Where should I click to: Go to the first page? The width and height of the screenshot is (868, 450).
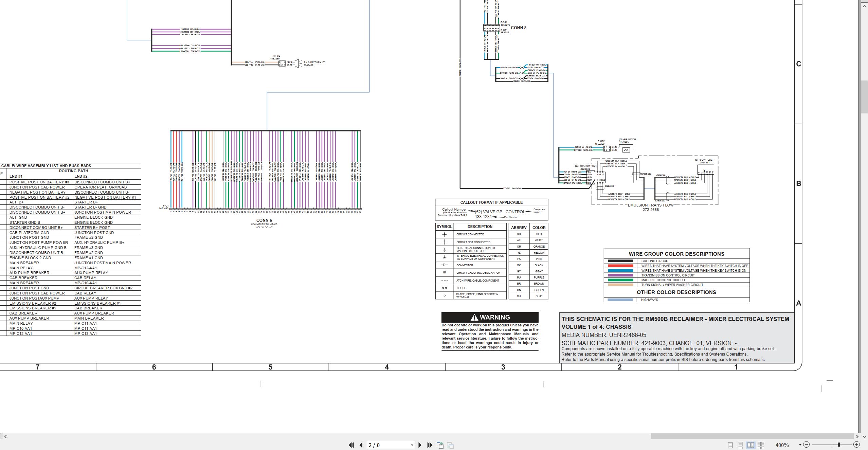(x=351, y=445)
